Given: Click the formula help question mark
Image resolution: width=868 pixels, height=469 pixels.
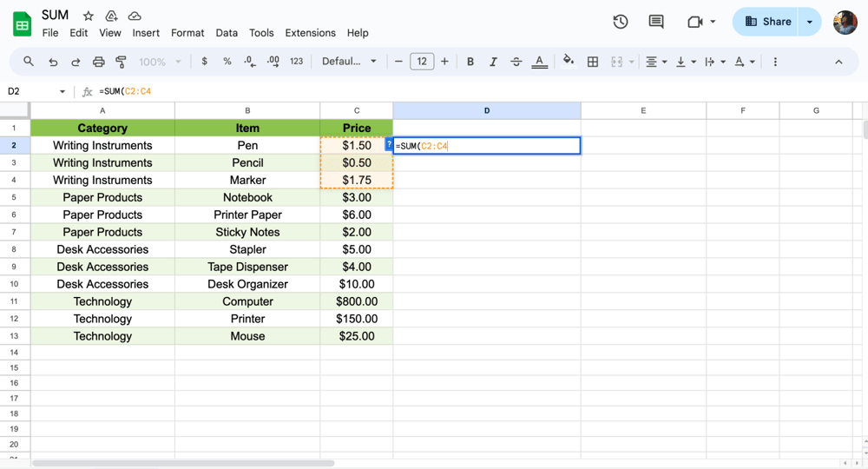Looking at the screenshot, I should 389,145.
